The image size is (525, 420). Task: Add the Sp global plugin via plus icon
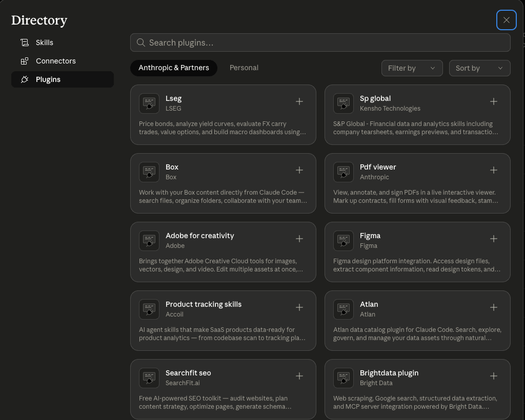pos(494,101)
